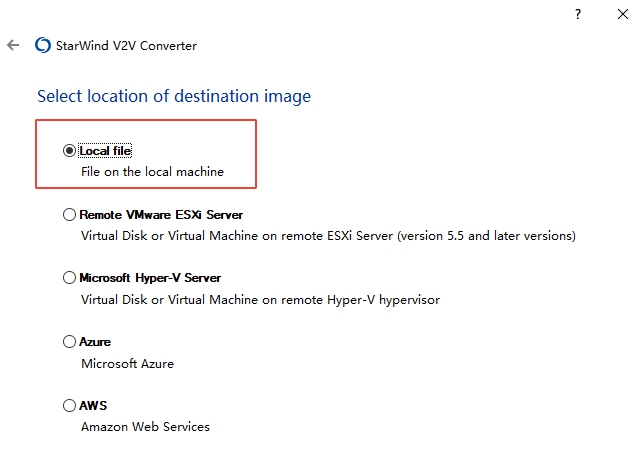Select the Microsoft Hyper-V Server radio button
This screenshot has height=460, width=644.
click(x=69, y=278)
